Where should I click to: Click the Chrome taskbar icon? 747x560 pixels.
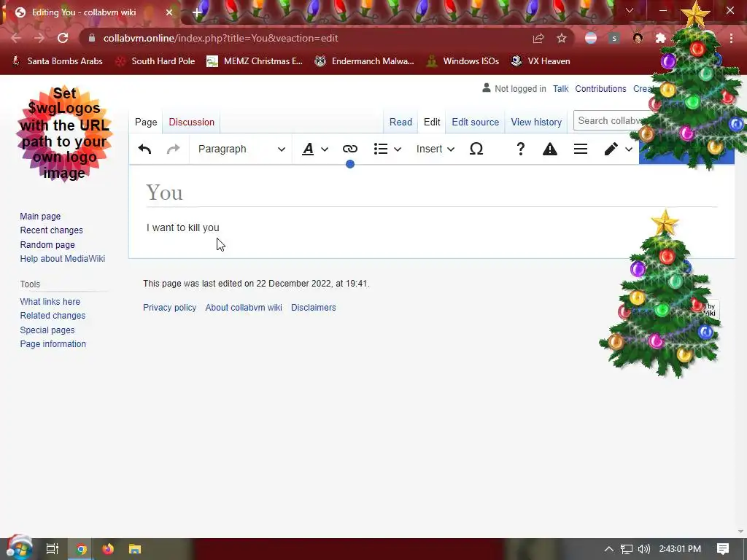point(81,549)
